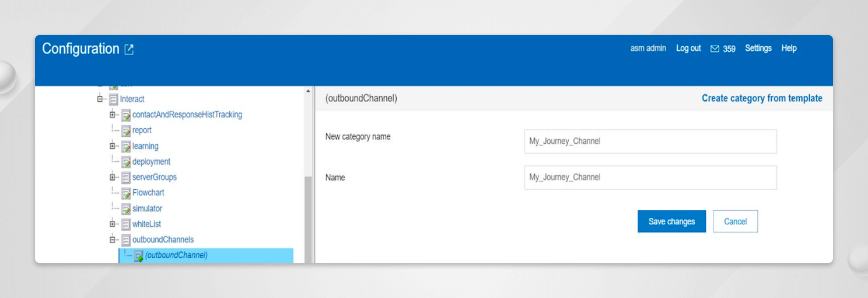Viewport: 868px width, 298px height.
Task: Click the (outboundChannel) panel heading
Action: [x=361, y=99]
